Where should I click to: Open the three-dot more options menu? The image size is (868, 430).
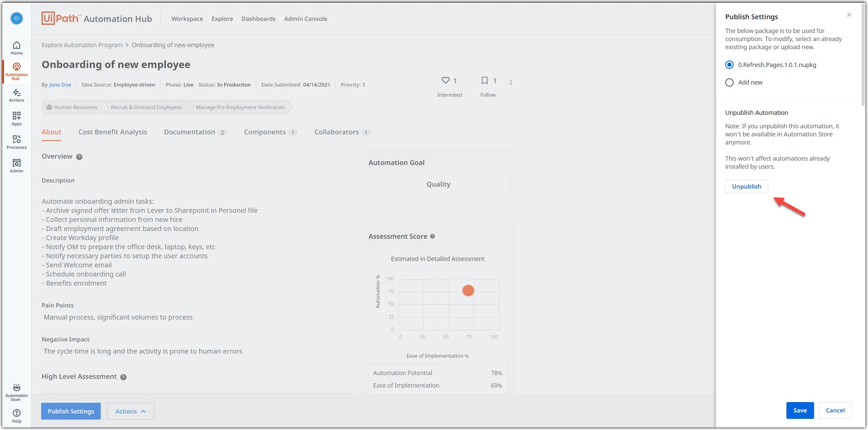[511, 82]
